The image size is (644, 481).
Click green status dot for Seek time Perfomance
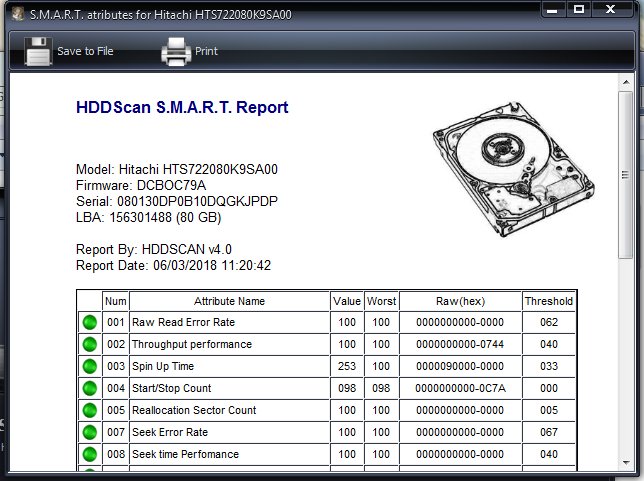(90, 454)
